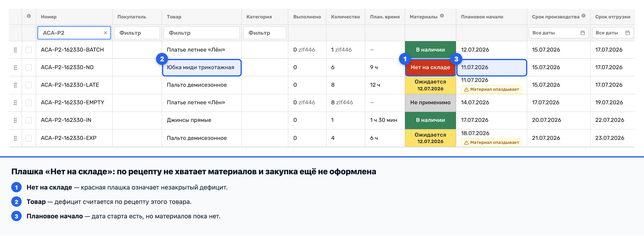Click warning icon in ACA-P2-162330-LATE row
Viewport: 644px width, 236px height.
tap(466, 89)
